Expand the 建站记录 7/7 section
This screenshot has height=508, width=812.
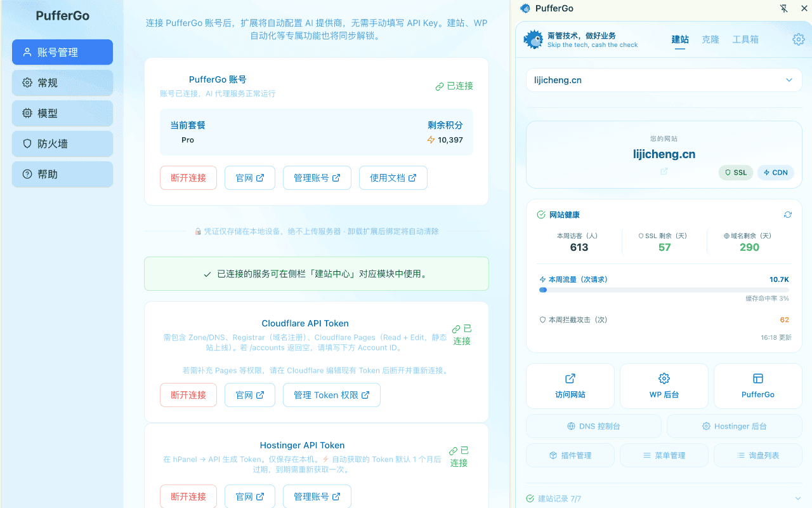664,498
